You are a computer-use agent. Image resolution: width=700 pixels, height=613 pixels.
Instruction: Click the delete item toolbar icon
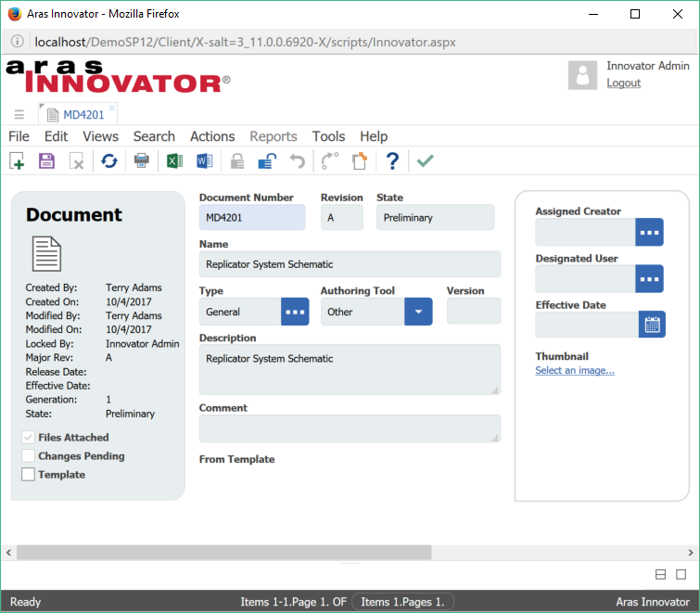(x=76, y=161)
